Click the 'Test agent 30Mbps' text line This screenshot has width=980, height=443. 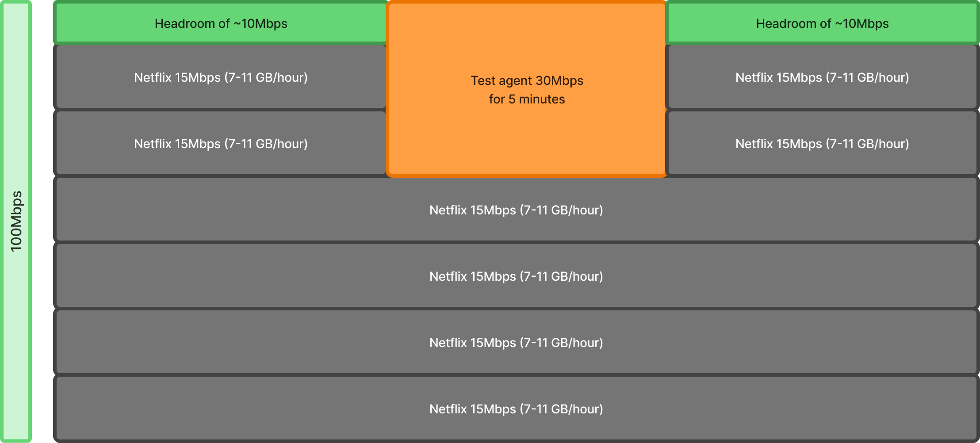(x=527, y=80)
